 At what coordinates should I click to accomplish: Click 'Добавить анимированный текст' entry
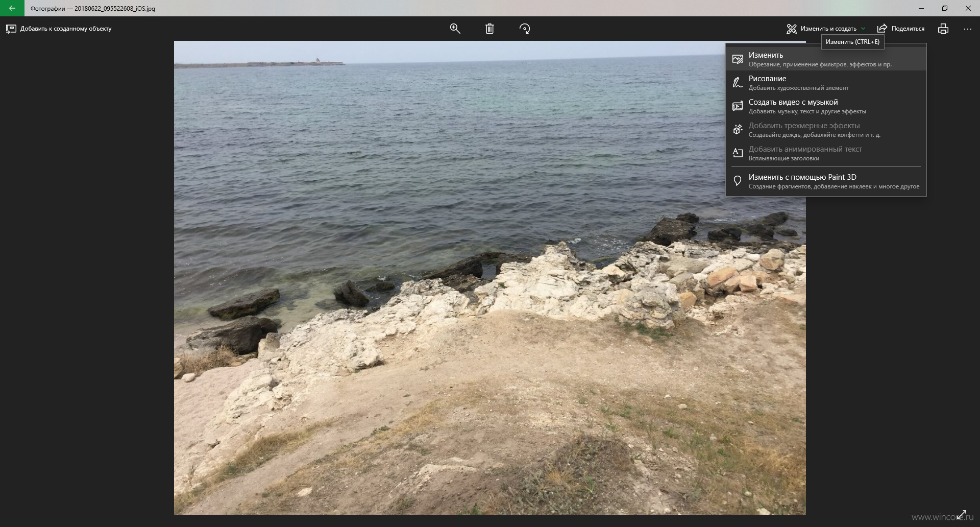pyautogui.click(x=826, y=153)
